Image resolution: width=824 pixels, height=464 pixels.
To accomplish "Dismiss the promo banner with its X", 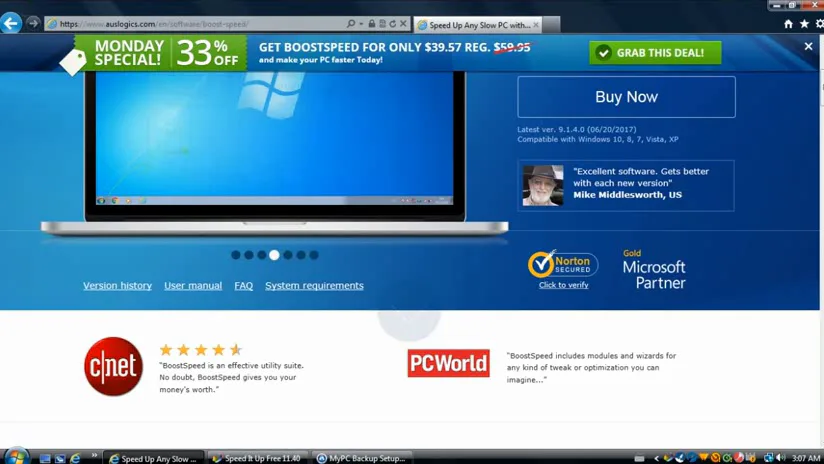I will coord(808,47).
